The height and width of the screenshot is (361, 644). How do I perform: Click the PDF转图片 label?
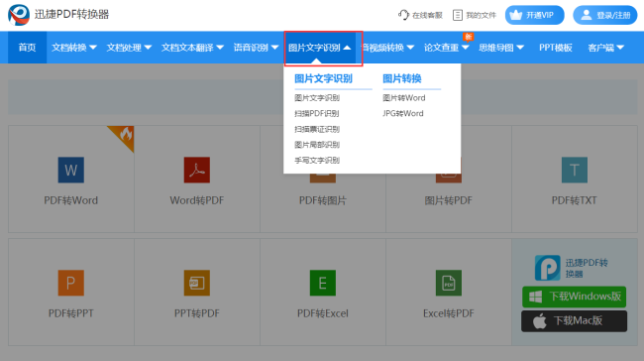coord(323,200)
